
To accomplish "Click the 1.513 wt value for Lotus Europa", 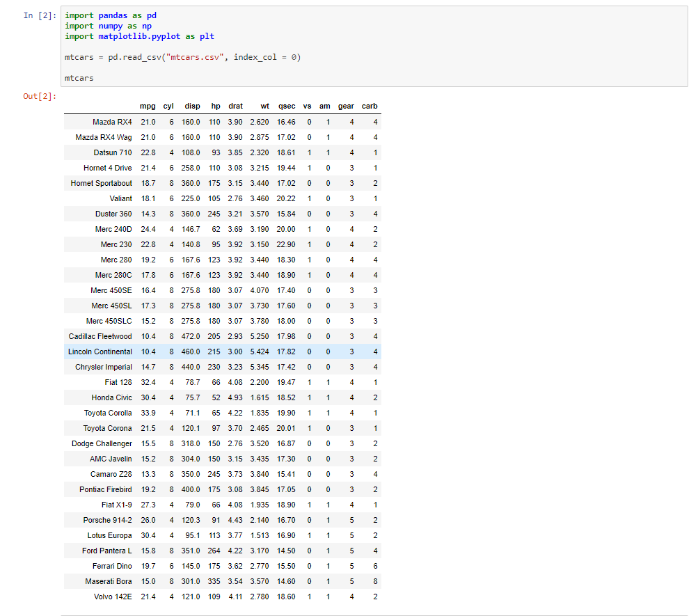I will [260, 535].
